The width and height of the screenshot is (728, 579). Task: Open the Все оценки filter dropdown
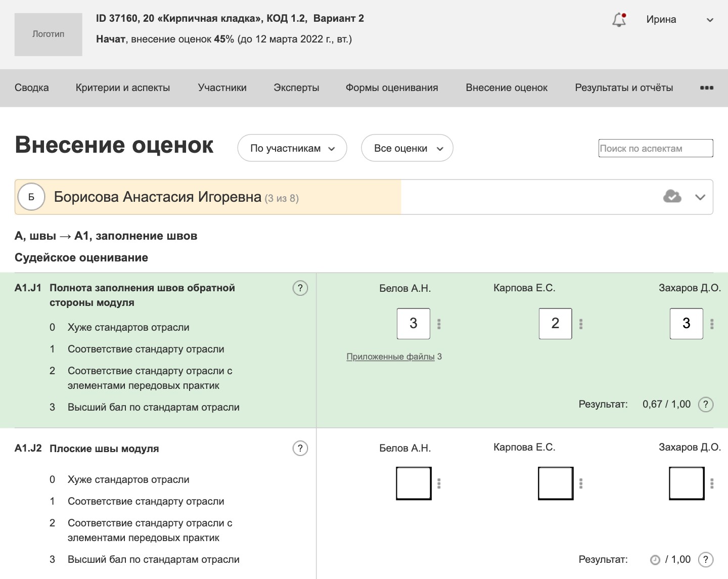click(x=407, y=148)
